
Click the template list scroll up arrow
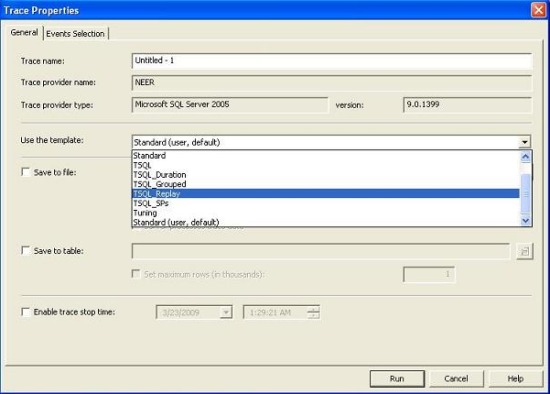coord(525,156)
